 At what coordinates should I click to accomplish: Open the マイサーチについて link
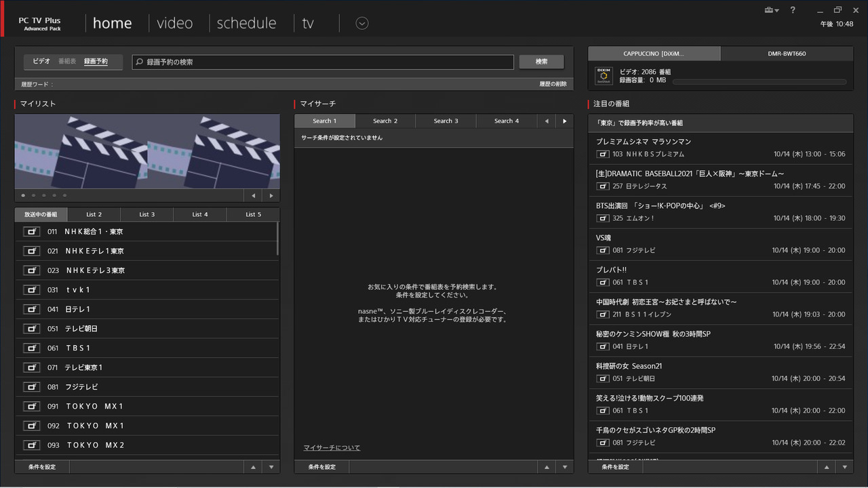point(332,447)
